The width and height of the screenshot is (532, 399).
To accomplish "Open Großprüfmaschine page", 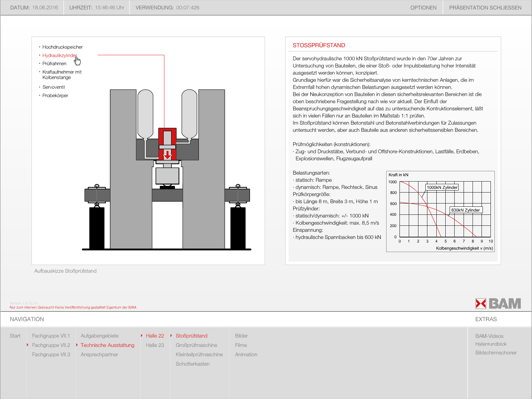I will coord(196,345).
